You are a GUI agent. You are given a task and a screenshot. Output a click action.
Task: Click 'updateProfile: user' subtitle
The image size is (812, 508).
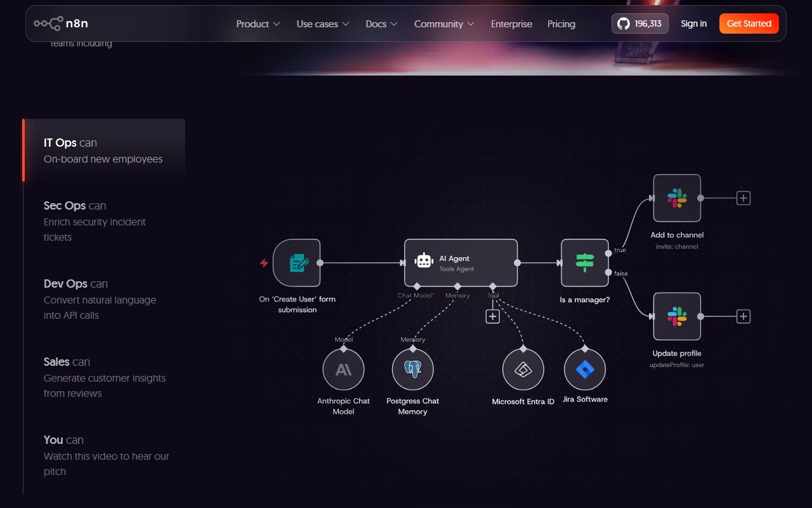[677, 364]
